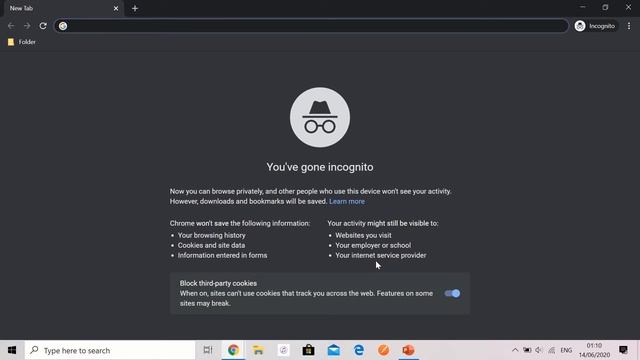This screenshot has height=360, width=640.
Task: Open Mail app from taskbar
Action: pos(333,350)
